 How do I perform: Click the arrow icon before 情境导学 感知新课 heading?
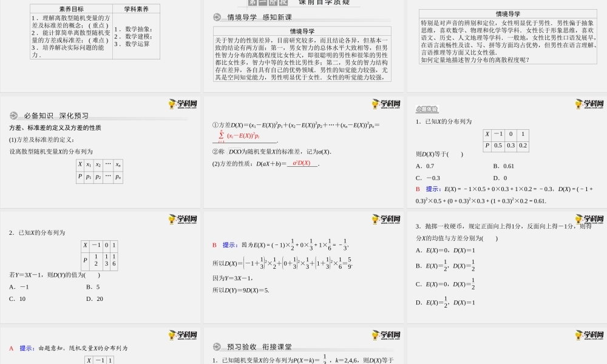pos(217,18)
